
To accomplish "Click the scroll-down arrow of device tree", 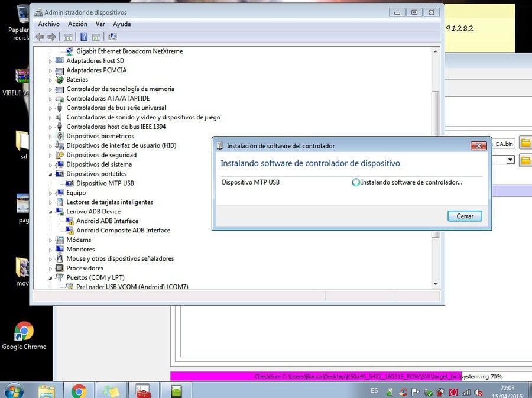I will (435, 284).
